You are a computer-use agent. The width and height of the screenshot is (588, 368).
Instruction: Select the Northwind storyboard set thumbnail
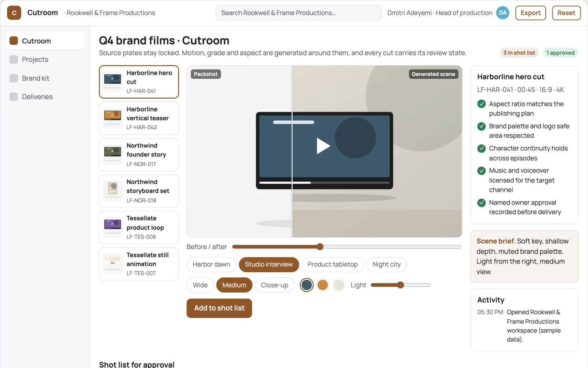(113, 191)
